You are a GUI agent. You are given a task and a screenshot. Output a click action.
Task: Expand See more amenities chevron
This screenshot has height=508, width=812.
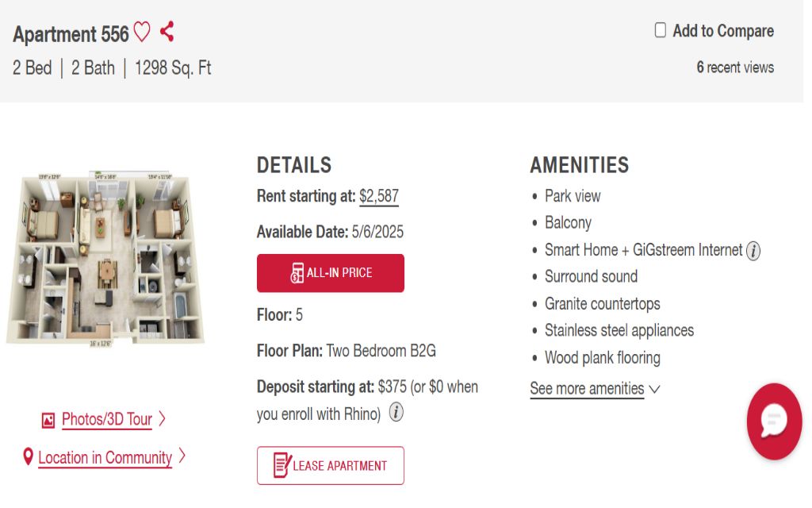(x=654, y=389)
